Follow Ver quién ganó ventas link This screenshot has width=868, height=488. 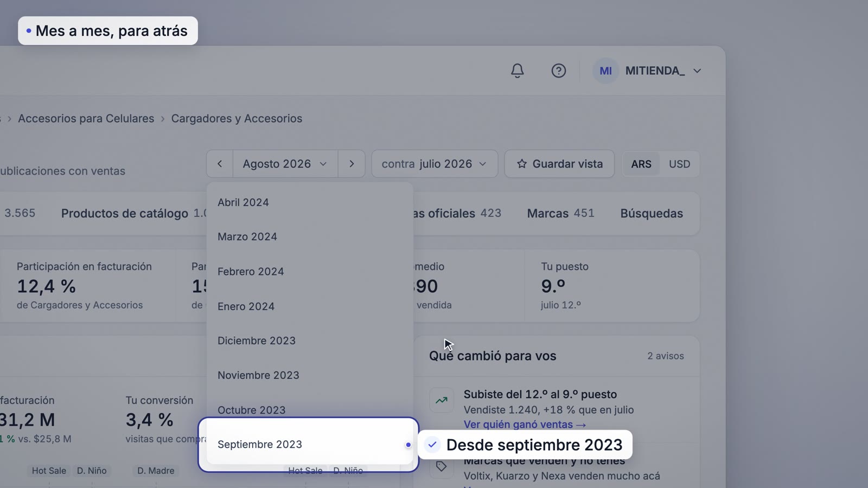click(x=525, y=425)
